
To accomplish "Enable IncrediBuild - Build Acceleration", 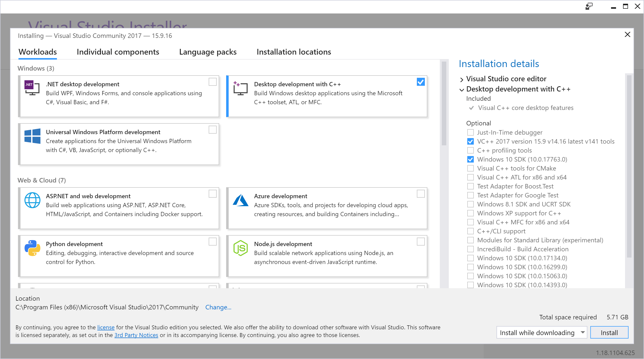I will [470, 249].
